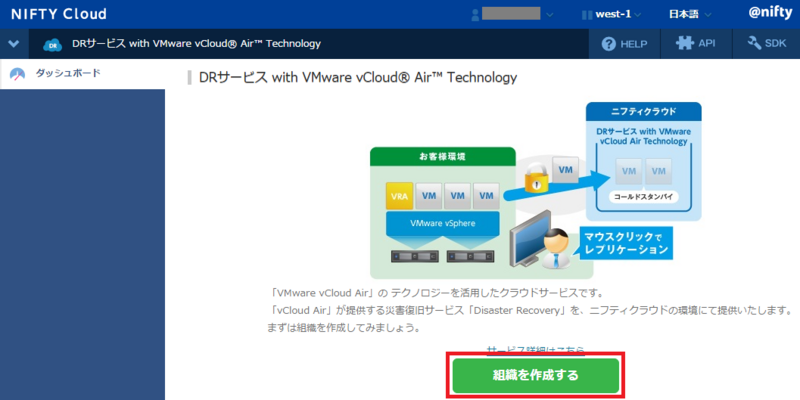800x400 pixels.
Task: Select the dashboard gauge icon in sidebar
Action: click(x=17, y=74)
